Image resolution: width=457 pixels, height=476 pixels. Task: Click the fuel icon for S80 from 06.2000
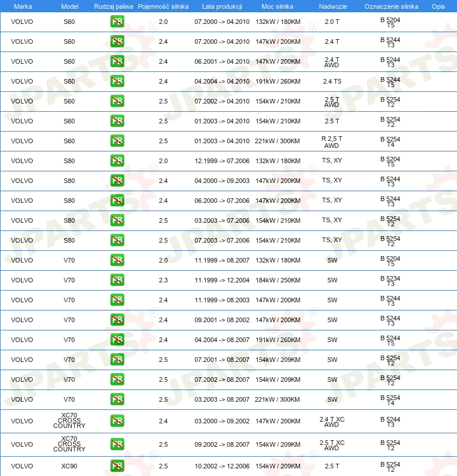point(117,201)
